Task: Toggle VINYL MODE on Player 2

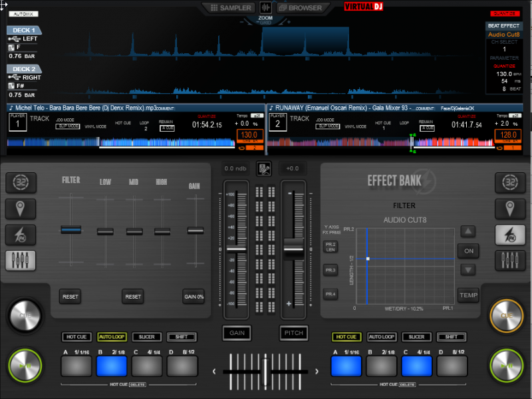Action: (356, 126)
